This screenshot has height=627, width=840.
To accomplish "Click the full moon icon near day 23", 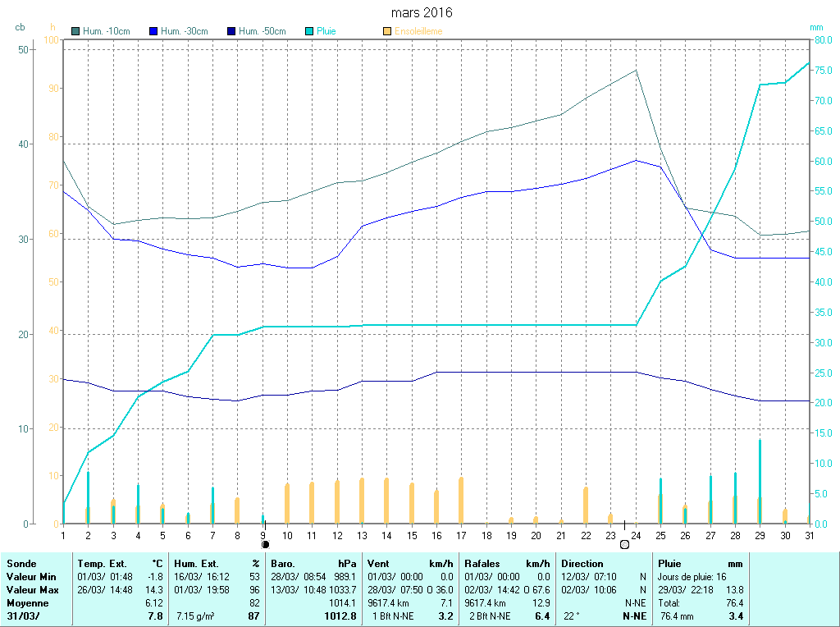I will click(624, 544).
